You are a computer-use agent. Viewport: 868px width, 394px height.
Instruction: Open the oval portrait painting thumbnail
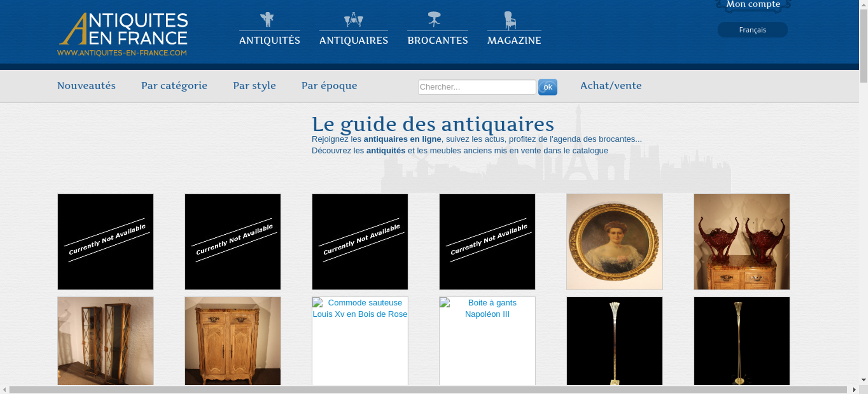[x=614, y=242]
